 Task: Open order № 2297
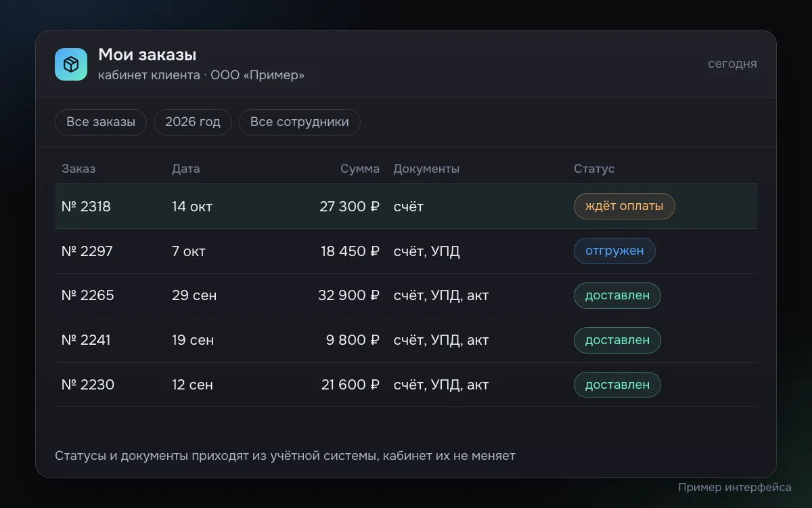(406, 251)
